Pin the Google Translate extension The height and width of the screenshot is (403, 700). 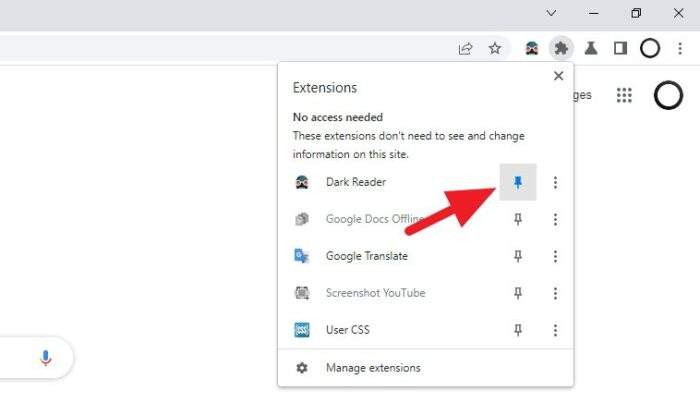point(517,256)
